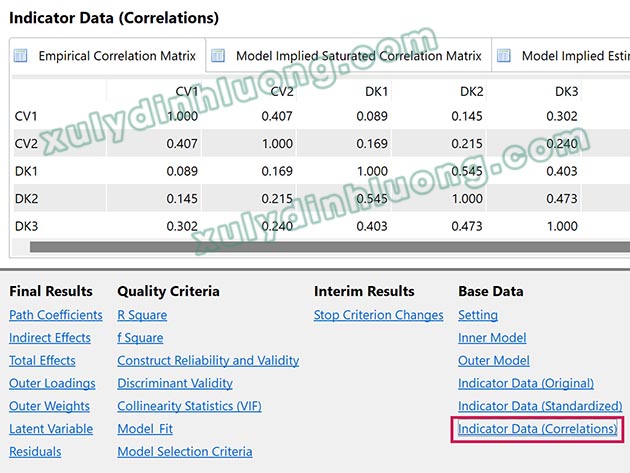
Task: Click the Empirical Correlation Matrix tab icon
Action: pos(20,55)
